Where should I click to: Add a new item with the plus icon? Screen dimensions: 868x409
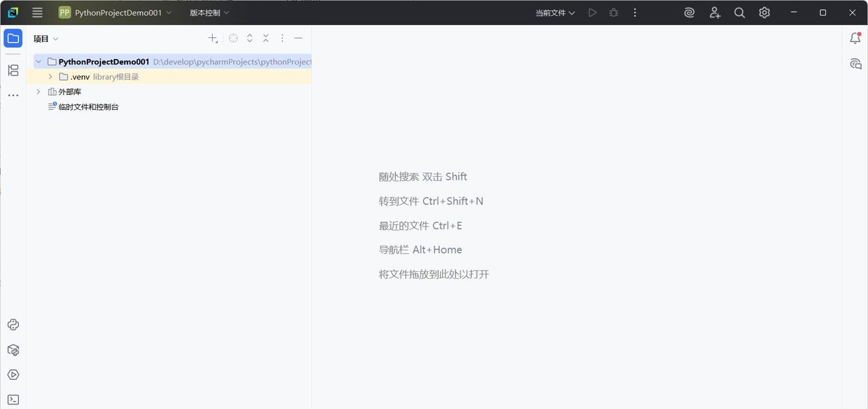pos(212,38)
